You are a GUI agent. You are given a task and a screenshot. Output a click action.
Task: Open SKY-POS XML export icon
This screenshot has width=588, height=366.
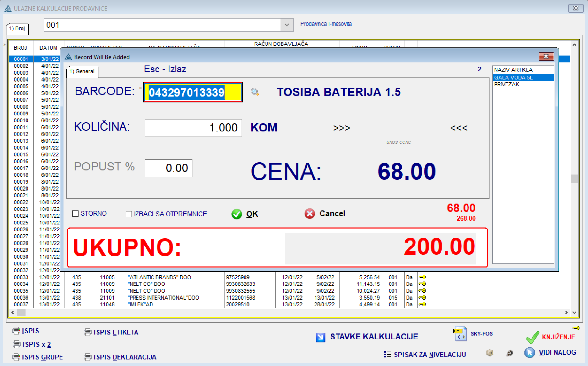pos(460,334)
